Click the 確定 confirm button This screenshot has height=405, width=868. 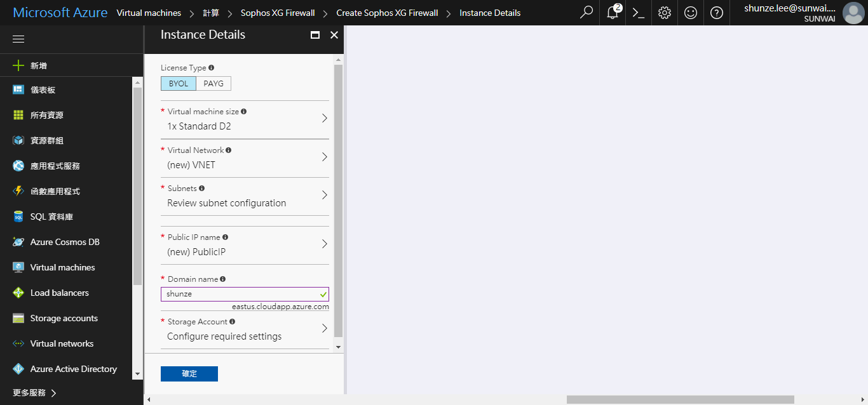click(x=189, y=374)
